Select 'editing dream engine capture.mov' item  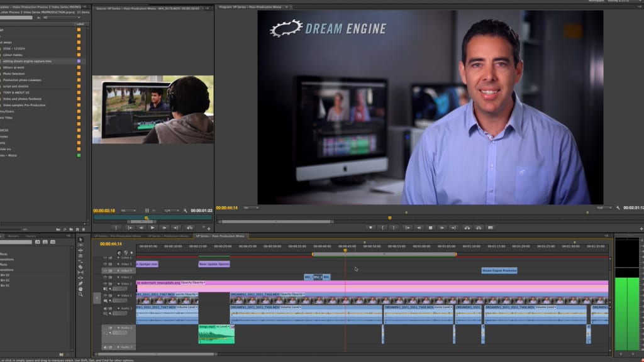tap(27, 61)
